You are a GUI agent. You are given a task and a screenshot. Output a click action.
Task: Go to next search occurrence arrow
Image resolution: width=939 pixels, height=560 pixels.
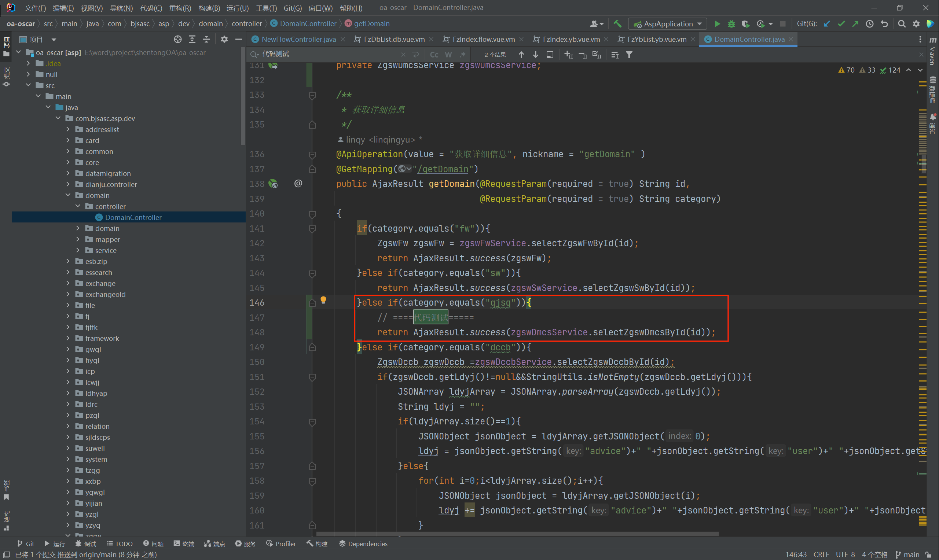click(x=536, y=55)
